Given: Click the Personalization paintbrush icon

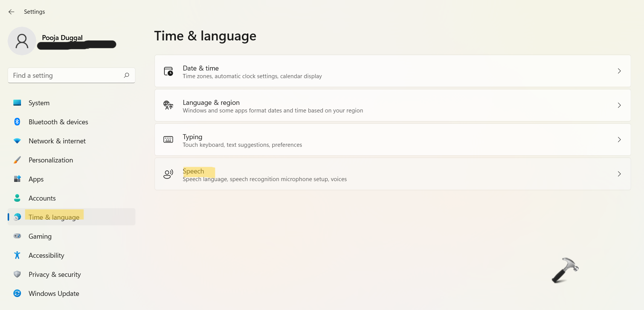Looking at the screenshot, I should coord(17,160).
